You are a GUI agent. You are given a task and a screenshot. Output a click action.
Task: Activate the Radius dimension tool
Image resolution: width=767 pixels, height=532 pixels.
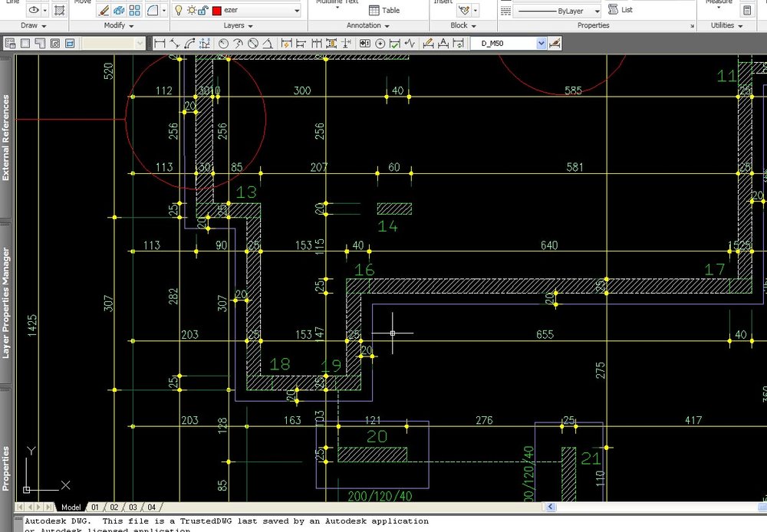[x=223, y=44]
